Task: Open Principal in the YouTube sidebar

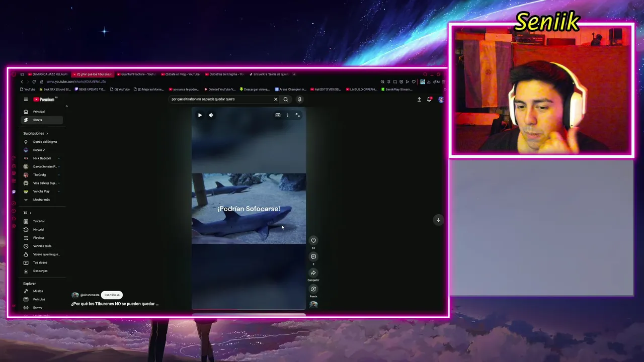Action: [x=42, y=112]
